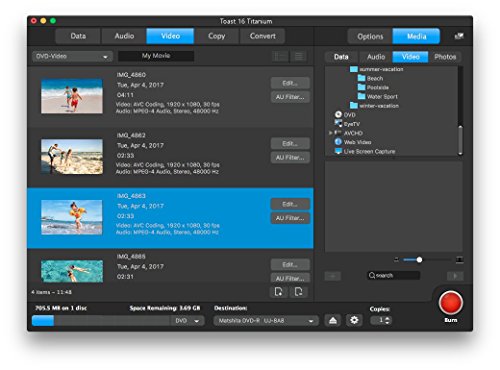Screen dimensions: 500x370
Task: Select AVCHD source in media browser
Action: point(348,133)
